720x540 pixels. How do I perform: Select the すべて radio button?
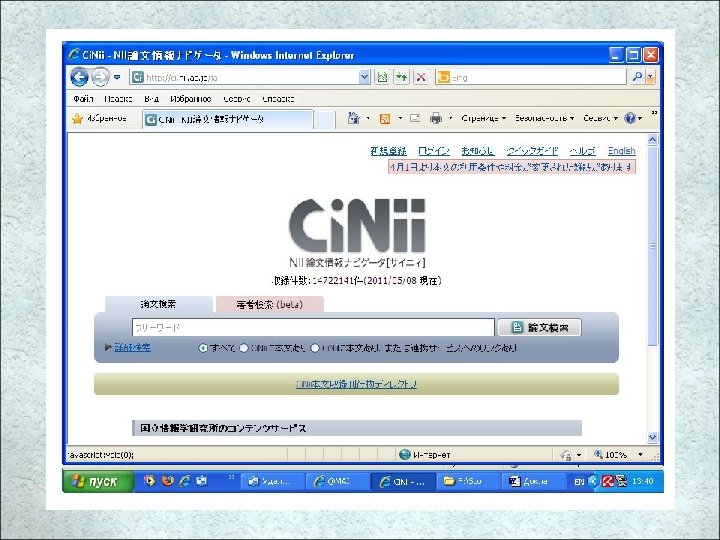[202, 348]
